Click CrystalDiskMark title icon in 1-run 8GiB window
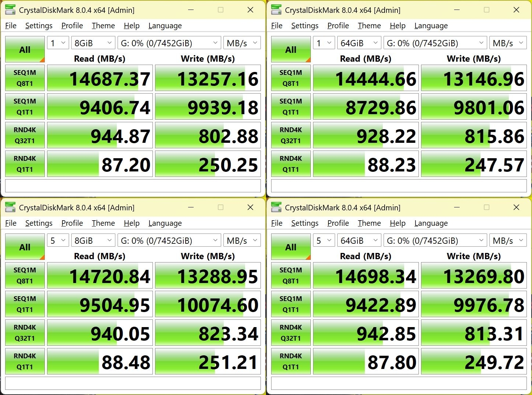The width and height of the screenshot is (532, 395). click(10, 10)
